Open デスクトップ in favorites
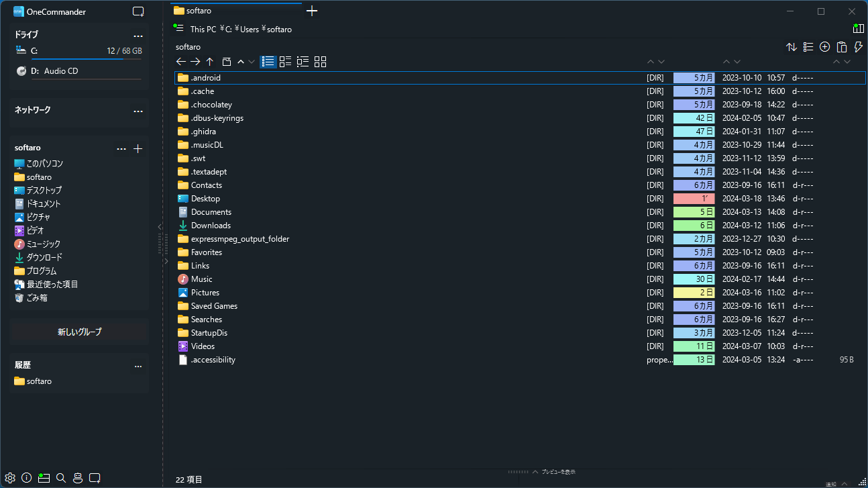868x488 pixels. click(38, 191)
